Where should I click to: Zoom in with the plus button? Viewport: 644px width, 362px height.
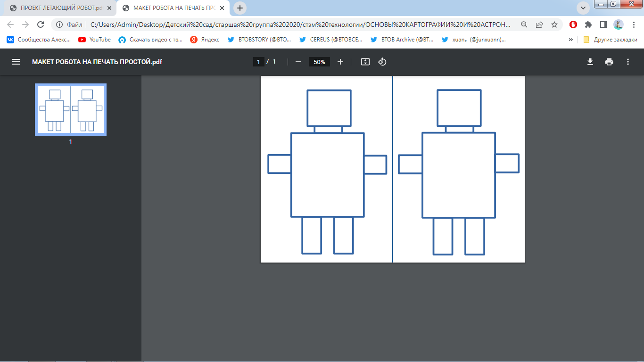[340, 62]
